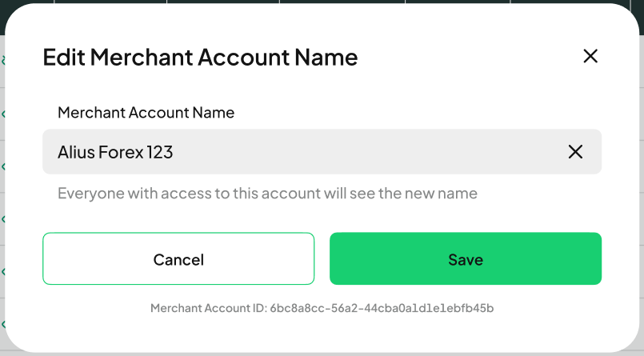
Task: Click the gray backdrop strip below dialog
Action: click(322, 354)
